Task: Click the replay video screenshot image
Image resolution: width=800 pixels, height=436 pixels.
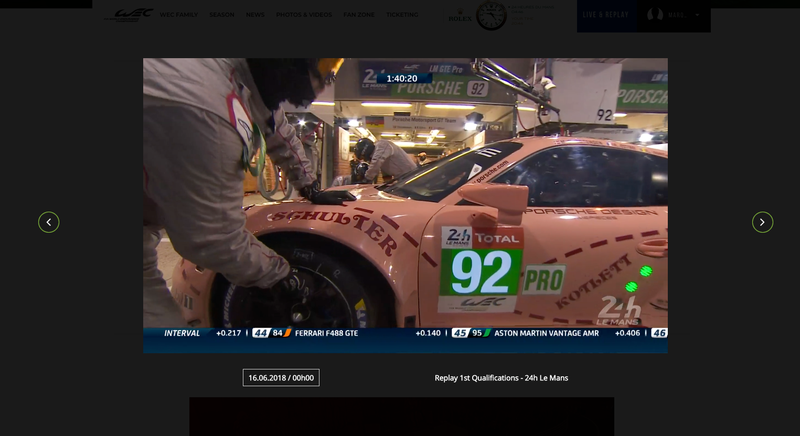Action: pyautogui.click(x=405, y=206)
